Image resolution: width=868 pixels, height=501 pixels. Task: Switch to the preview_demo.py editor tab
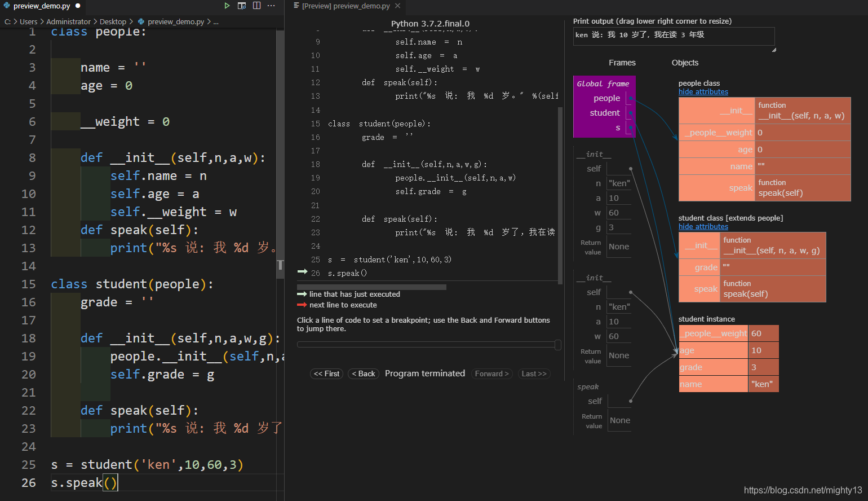(x=42, y=6)
